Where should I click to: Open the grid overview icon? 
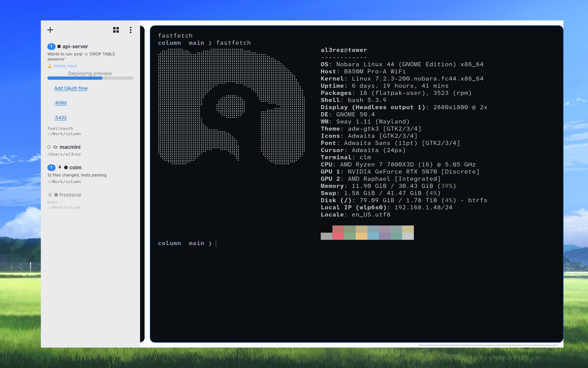116,30
